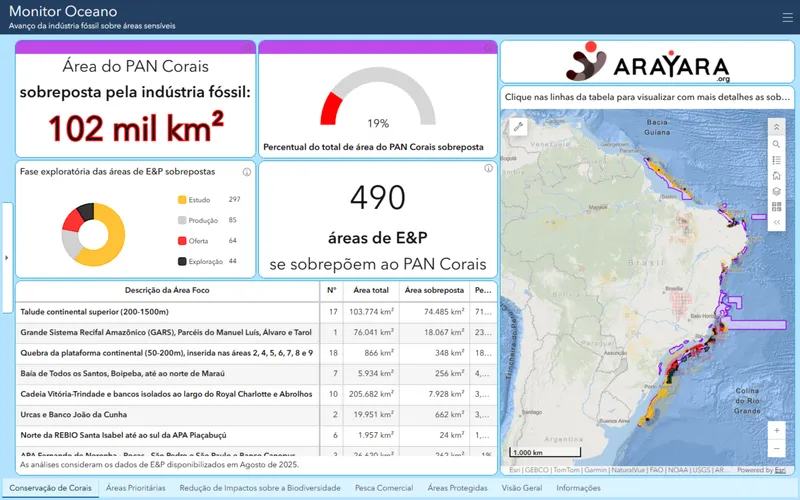Screen dimensions: 800x500
Task: Open hamburger menu in header
Action: pos(787,17)
